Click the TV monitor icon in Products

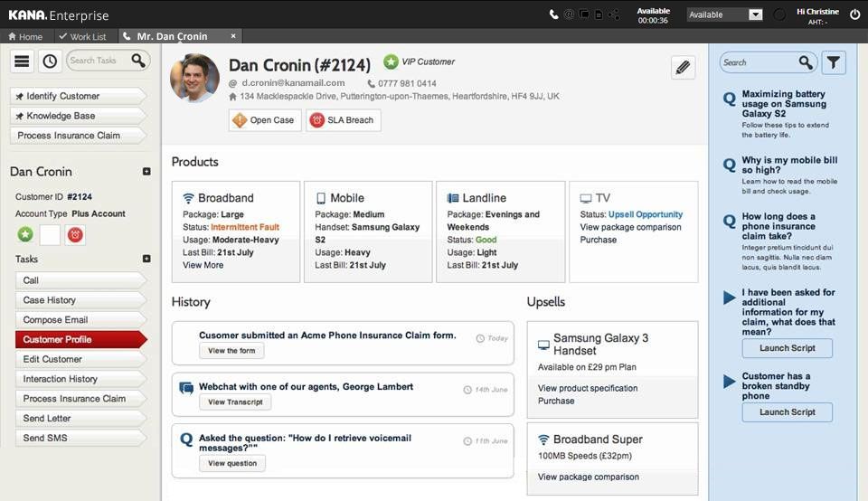(586, 198)
